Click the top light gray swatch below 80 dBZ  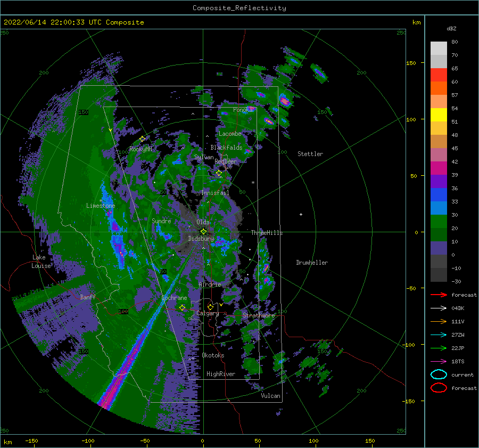coord(439,48)
